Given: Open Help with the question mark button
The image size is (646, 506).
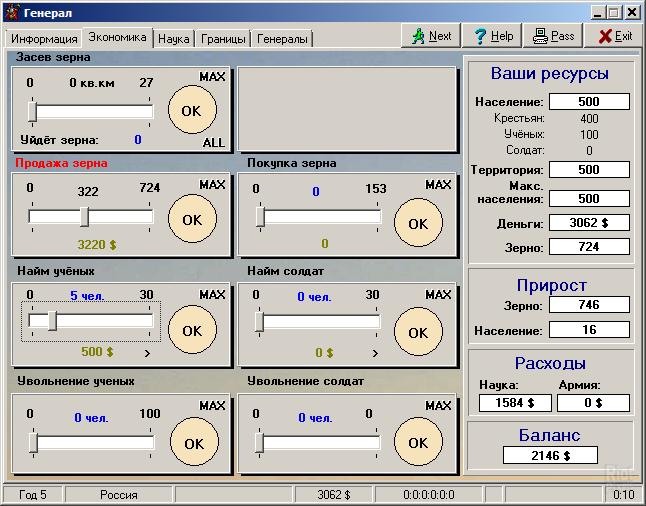Looking at the screenshot, I should click(x=493, y=35).
